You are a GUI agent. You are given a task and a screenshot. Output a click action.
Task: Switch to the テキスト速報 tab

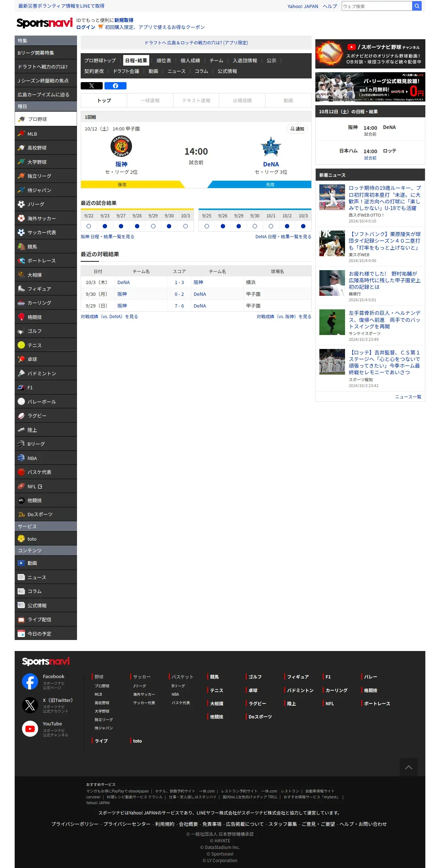(x=196, y=100)
